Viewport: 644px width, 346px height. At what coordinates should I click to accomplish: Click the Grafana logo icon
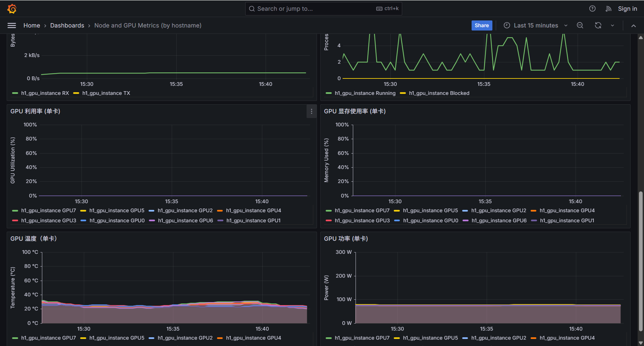12,9
